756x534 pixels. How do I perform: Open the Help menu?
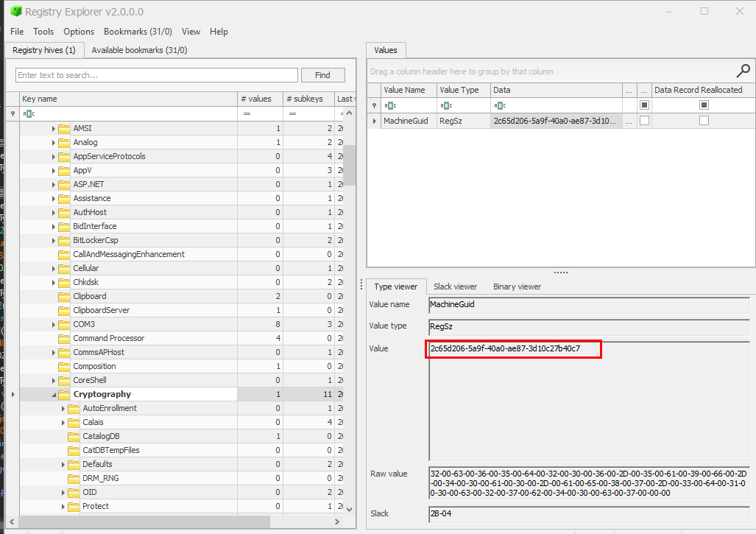tap(219, 32)
